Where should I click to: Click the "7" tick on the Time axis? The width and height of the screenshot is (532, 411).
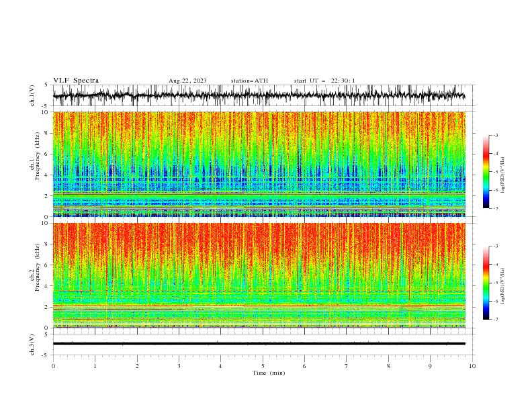[x=347, y=366]
